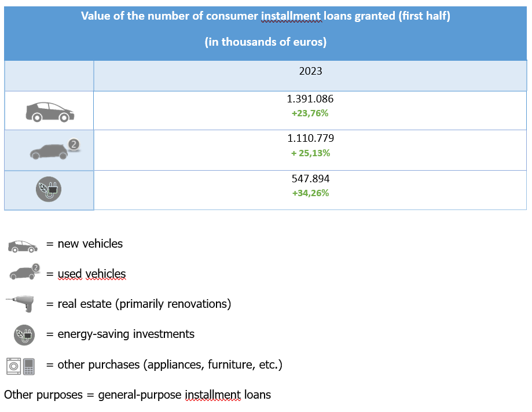Select the appliances icon for other purchases
This screenshot has width=532, height=412.
click(21, 366)
